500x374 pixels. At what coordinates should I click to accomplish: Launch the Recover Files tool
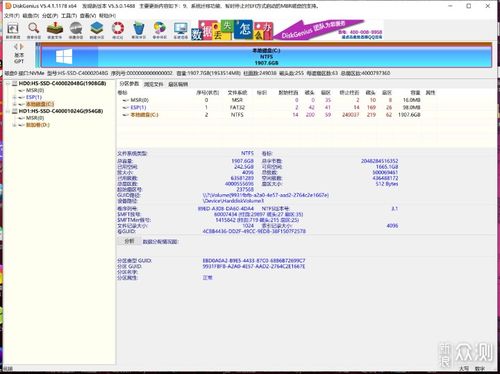[55, 31]
